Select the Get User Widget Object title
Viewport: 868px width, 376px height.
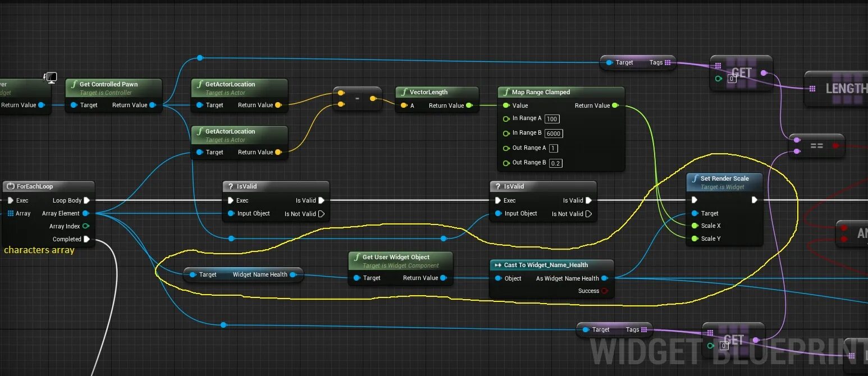[x=396, y=257]
